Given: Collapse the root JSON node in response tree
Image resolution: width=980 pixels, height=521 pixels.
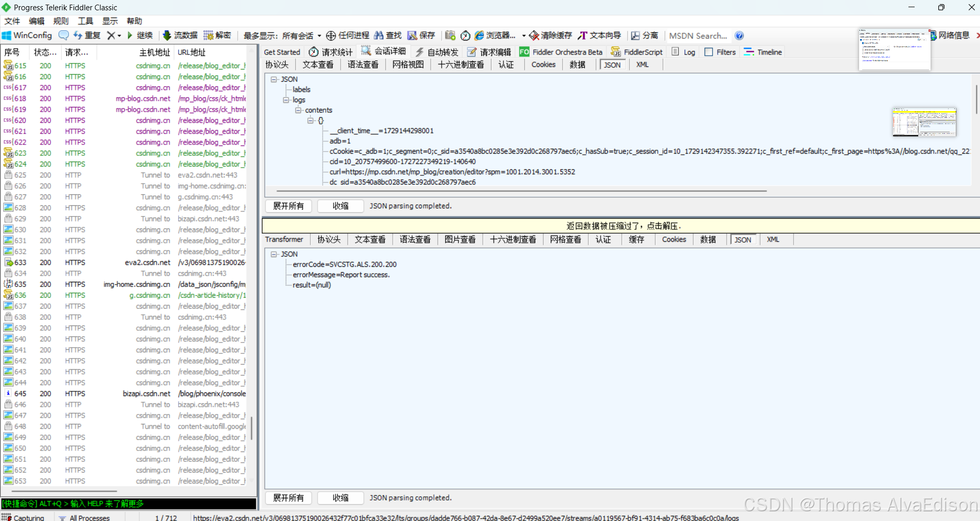Looking at the screenshot, I should (274, 254).
